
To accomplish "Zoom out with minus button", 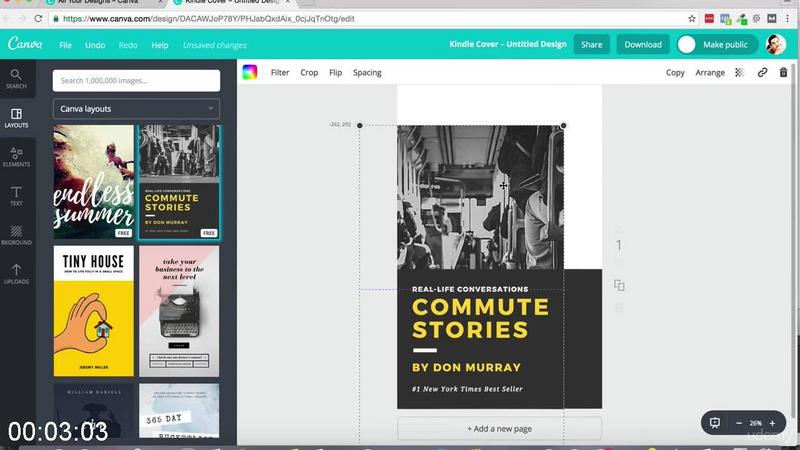I will [738, 423].
